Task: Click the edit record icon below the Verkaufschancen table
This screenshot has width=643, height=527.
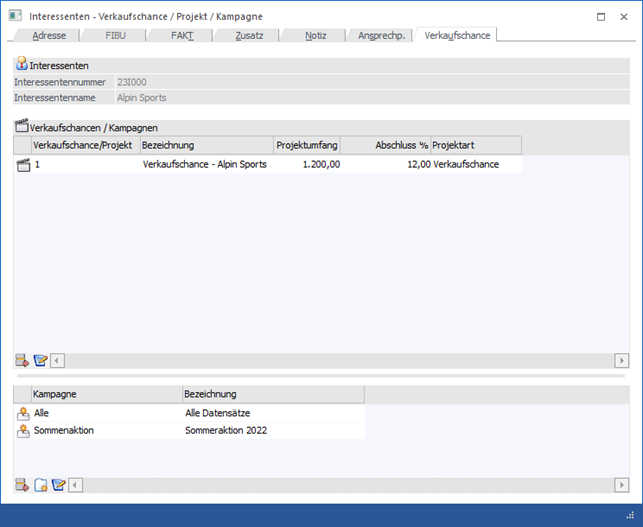Action: coord(41,361)
